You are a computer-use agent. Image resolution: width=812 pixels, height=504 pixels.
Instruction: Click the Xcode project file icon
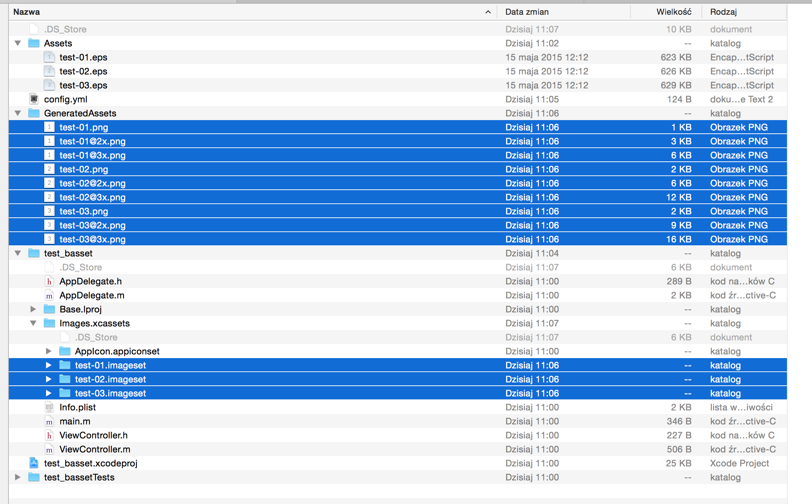click(x=34, y=463)
